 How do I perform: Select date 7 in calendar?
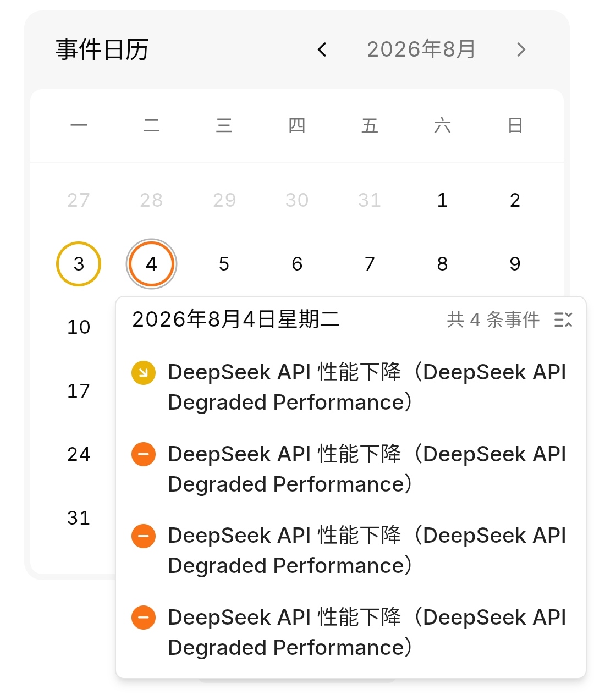point(370,264)
